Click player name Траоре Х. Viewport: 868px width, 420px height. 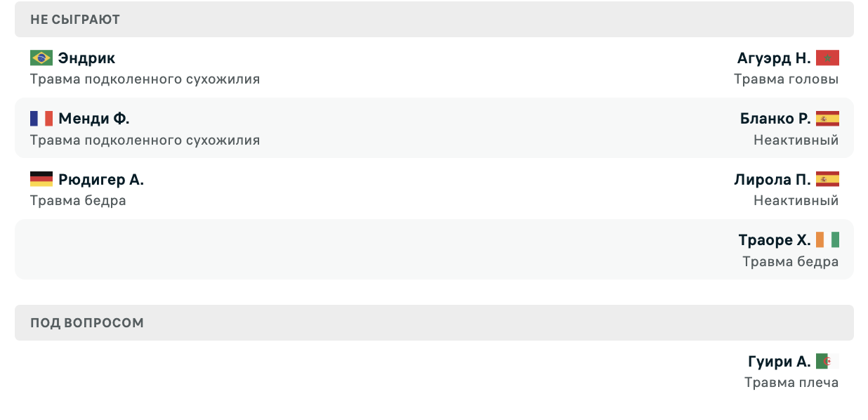coord(775,240)
